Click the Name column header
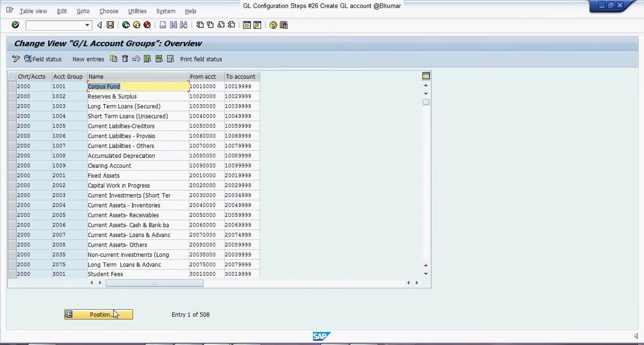The image size is (644, 345). point(138,76)
